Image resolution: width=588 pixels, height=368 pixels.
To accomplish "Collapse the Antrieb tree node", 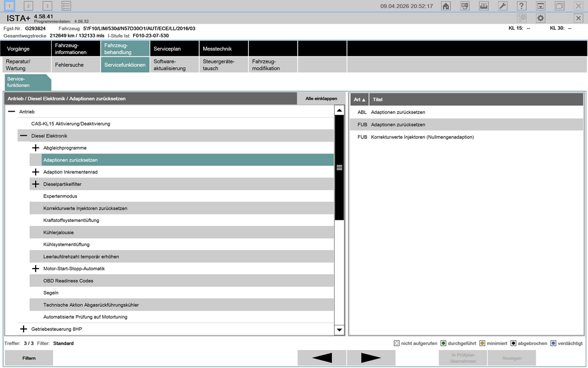I will pos(11,112).
